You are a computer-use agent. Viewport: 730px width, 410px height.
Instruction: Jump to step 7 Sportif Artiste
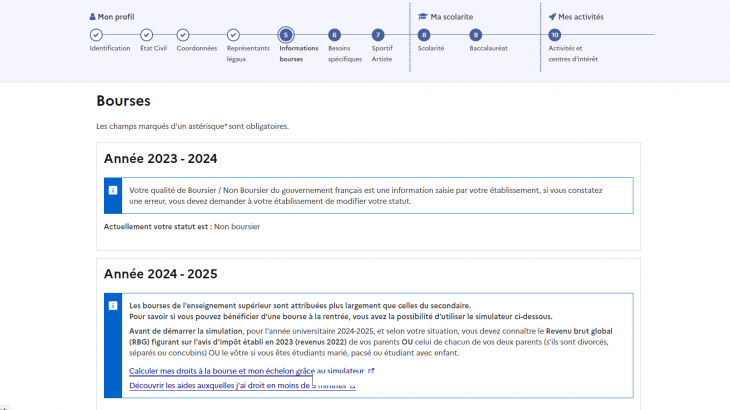377,35
